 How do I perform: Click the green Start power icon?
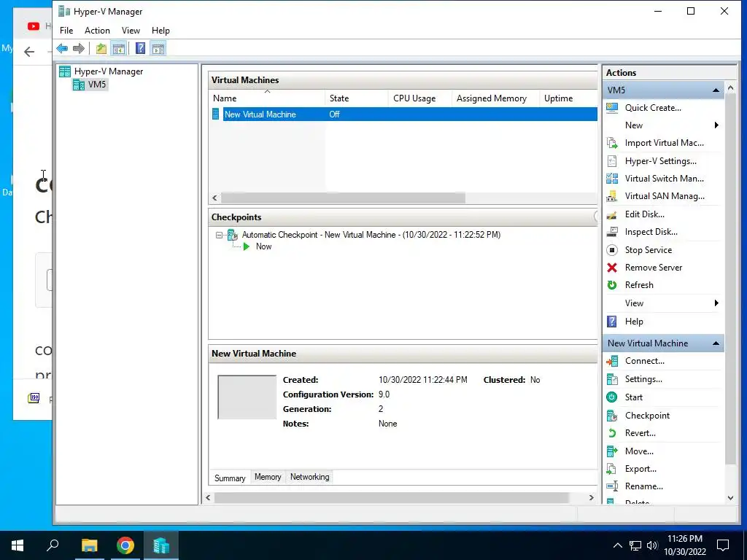[x=612, y=397]
